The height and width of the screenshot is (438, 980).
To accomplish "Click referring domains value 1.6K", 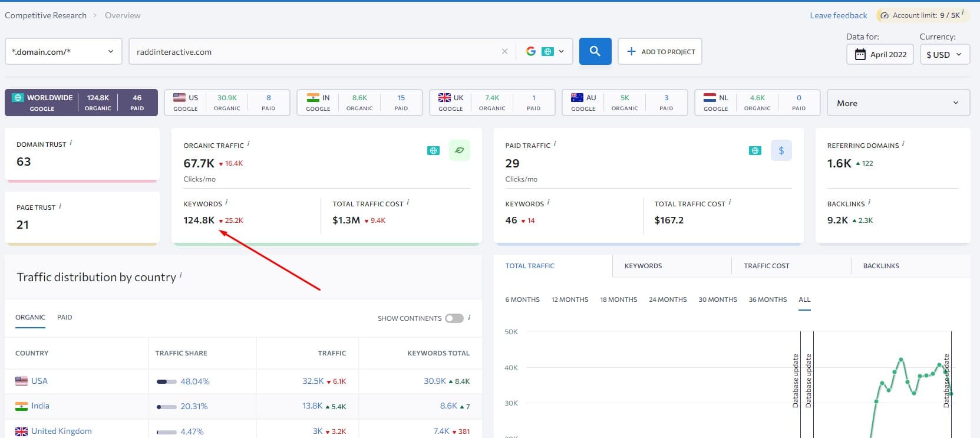I will [x=839, y=163].
